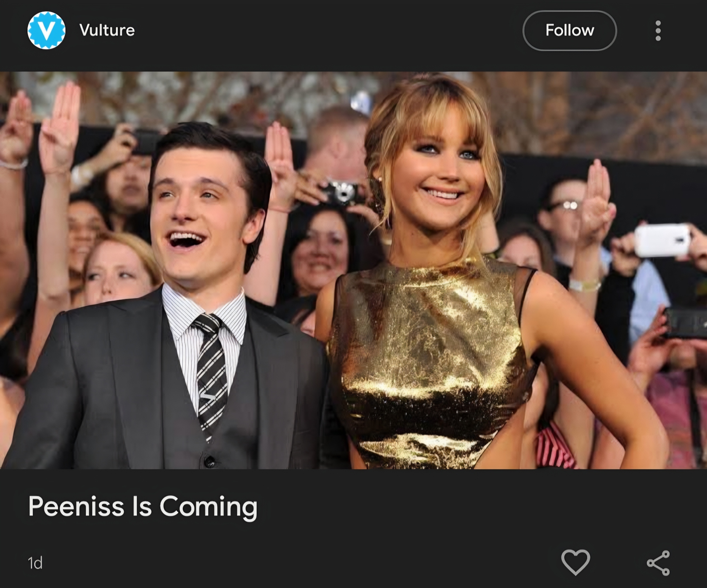The width and height of the screenshot is (707, 588).
Task: Click the "1d" timestamp label
Action: [x=35, y=563]
